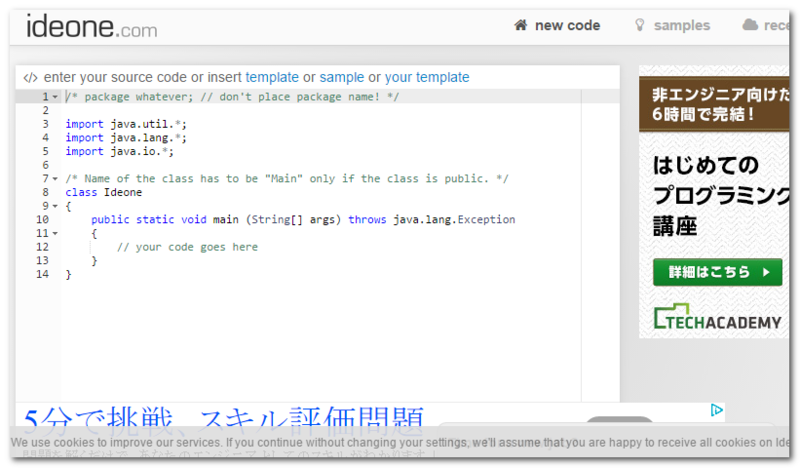Click the TechAcademy logo in ad
This screenshot has height=468, width=800.
[717, 317]
